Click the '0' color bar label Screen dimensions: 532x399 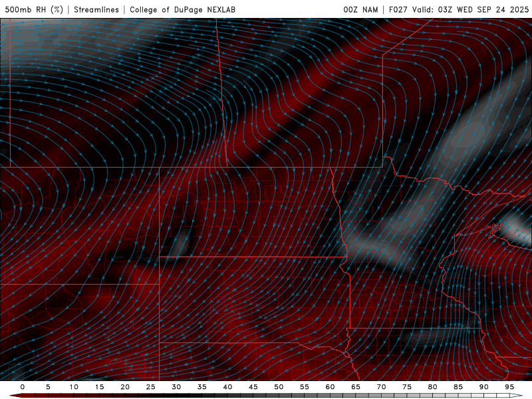[23, 387]
